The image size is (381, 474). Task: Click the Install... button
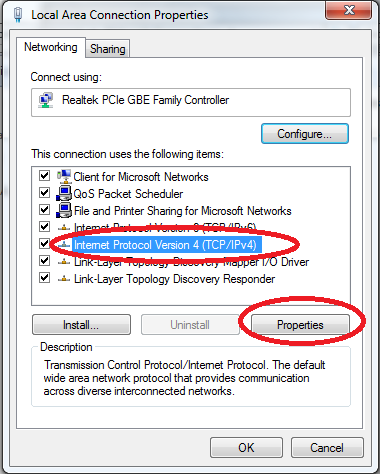coord(81,325)
